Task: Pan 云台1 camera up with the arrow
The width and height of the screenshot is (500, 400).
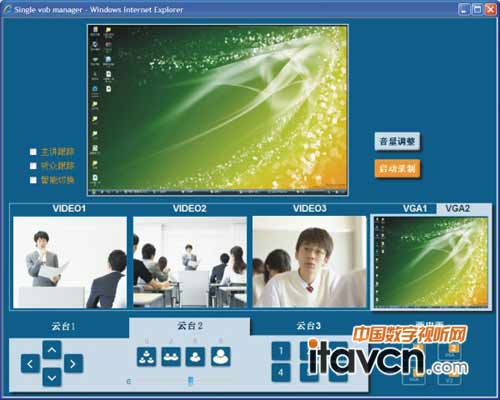Action: (x=52, y=350)
